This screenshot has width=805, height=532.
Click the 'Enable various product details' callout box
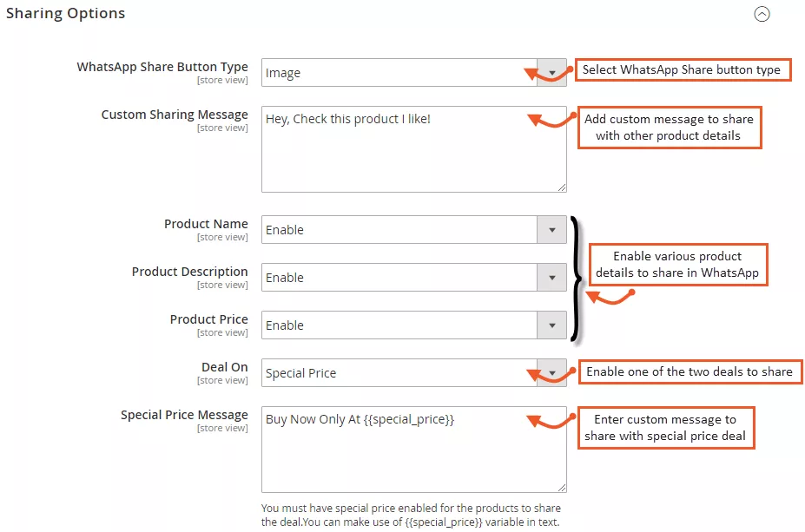coord(677,265)
